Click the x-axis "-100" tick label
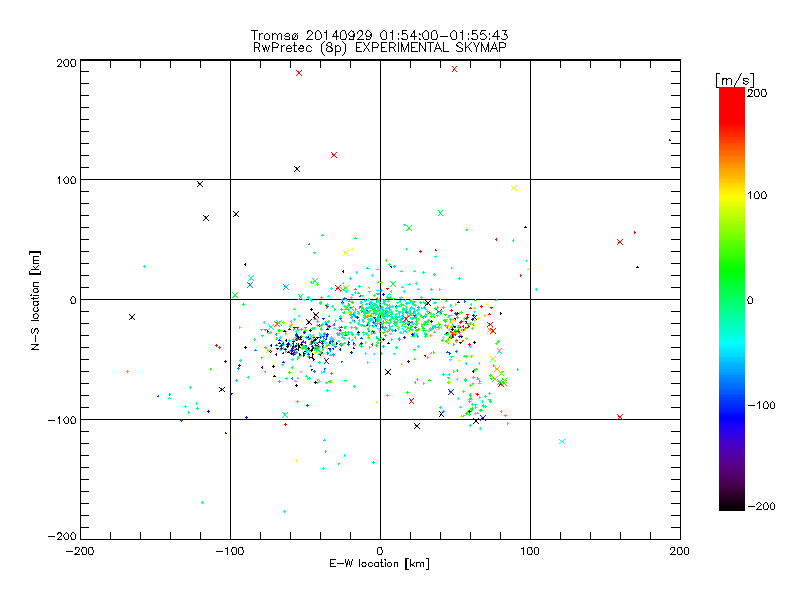The height and width of the screenshot is (600, 800). 230,551
